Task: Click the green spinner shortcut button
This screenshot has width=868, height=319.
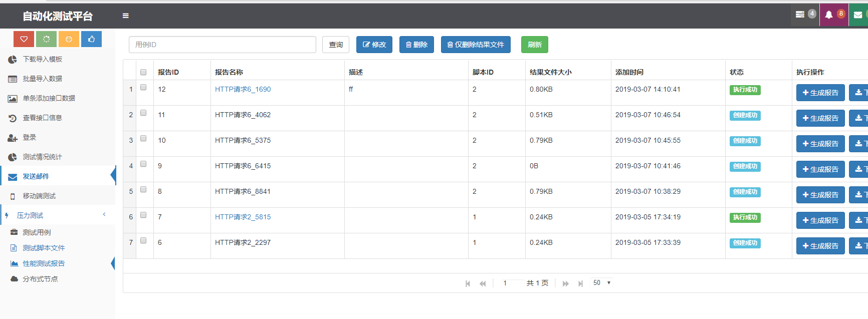Action: point(46,39)
